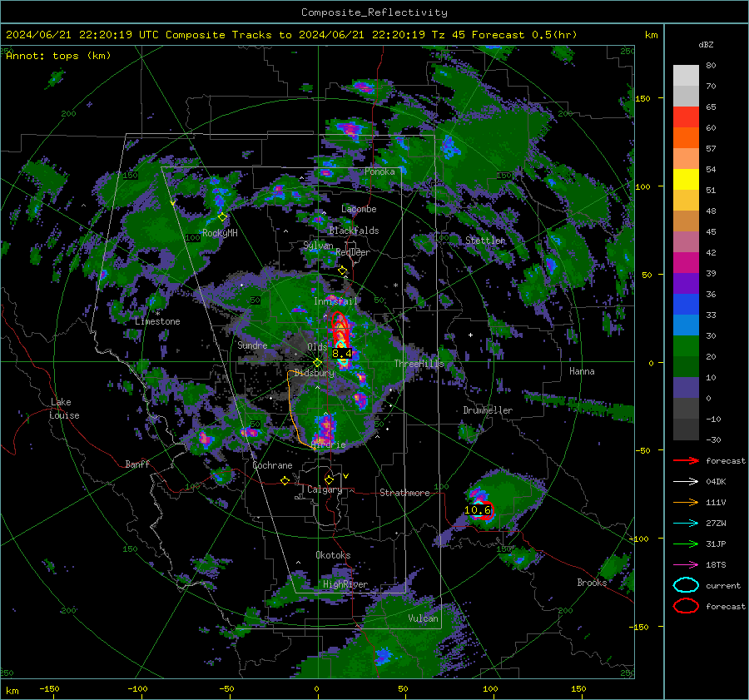This screenshot has width=749, height=700.
Task: Click the Brooks city label
Action: [592, 583]
